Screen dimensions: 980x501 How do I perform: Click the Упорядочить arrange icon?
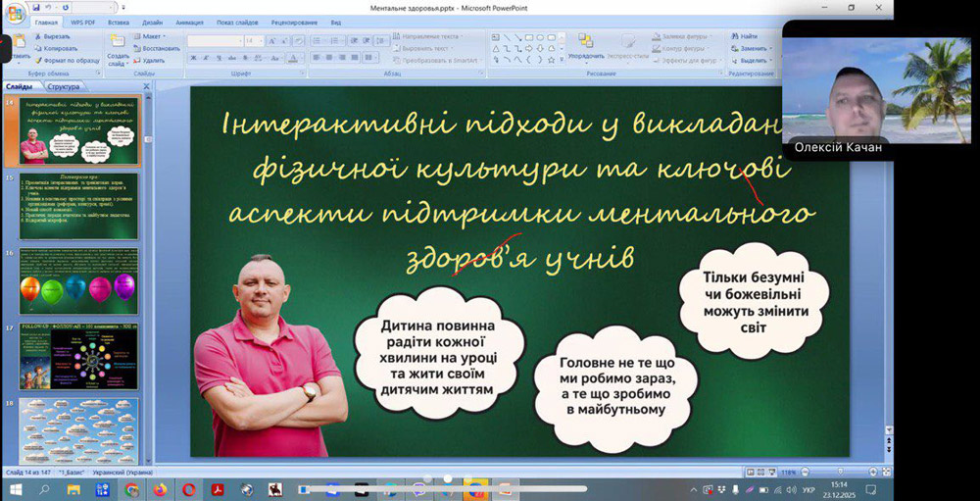pos(585,42)
